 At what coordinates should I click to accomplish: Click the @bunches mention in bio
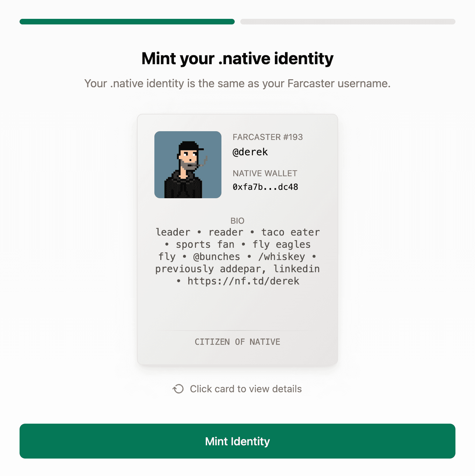click(217, 256)
